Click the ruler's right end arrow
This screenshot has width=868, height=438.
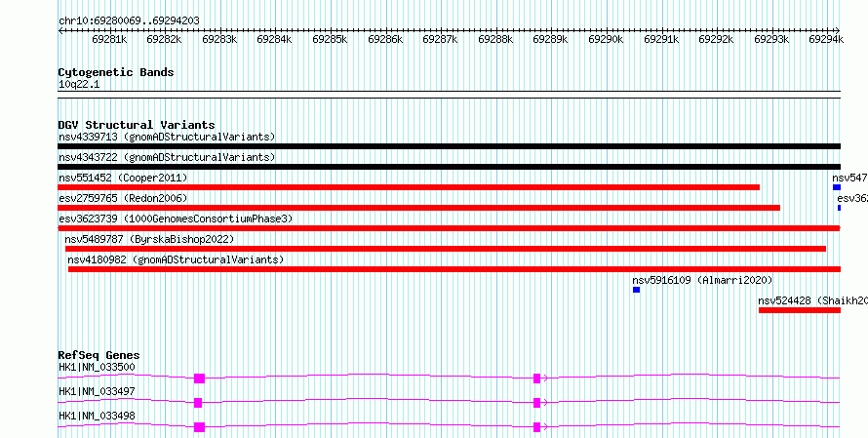pos(838,30)
